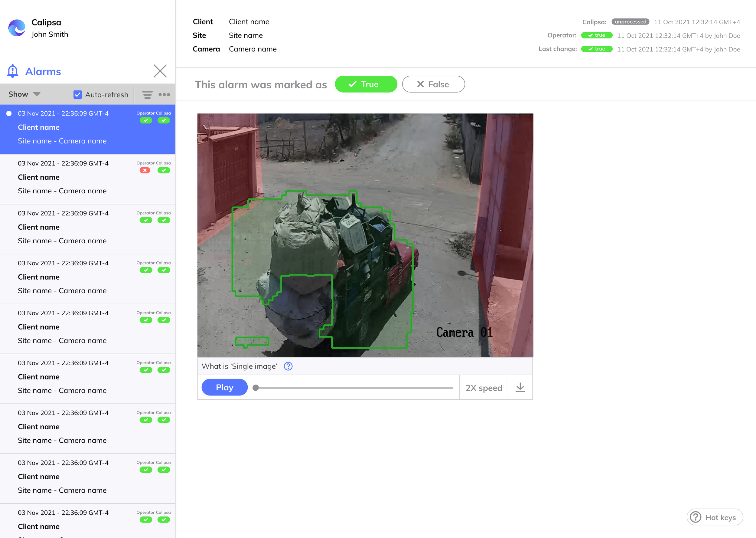Open the three-dots more options menu
756x538 pixels.
[x=164, y=95]
